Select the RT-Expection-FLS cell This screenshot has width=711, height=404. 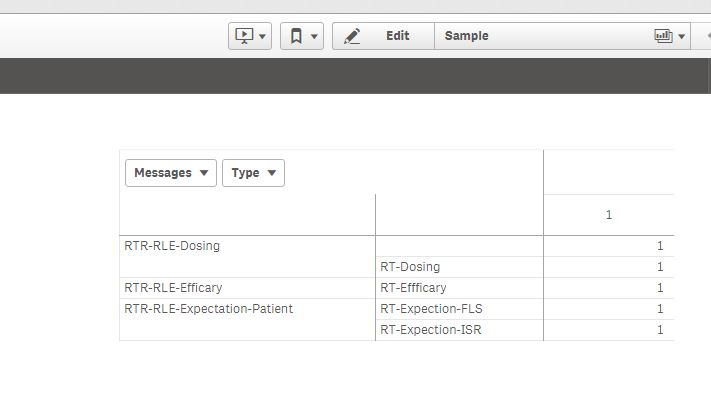(431, 309)
